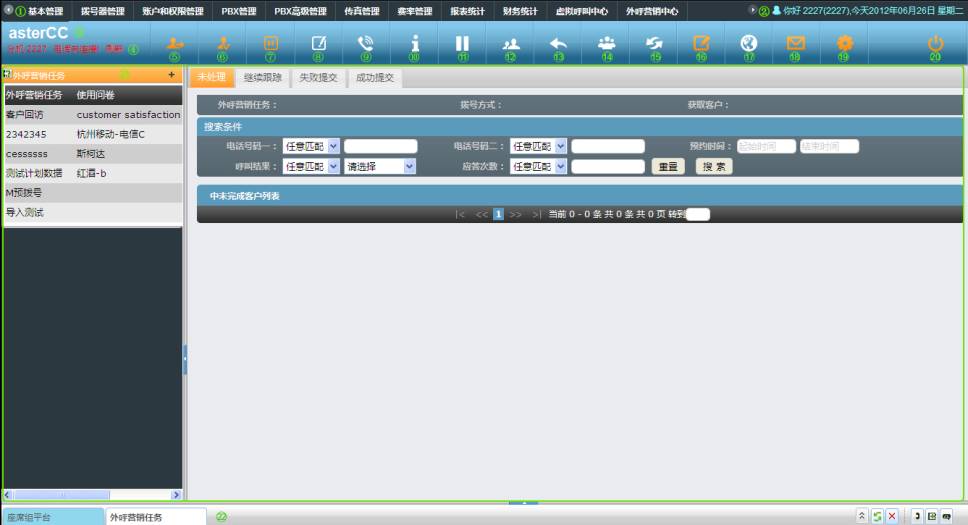Click the 起始时间 start time field
The image size is (968, 525).
765,146
